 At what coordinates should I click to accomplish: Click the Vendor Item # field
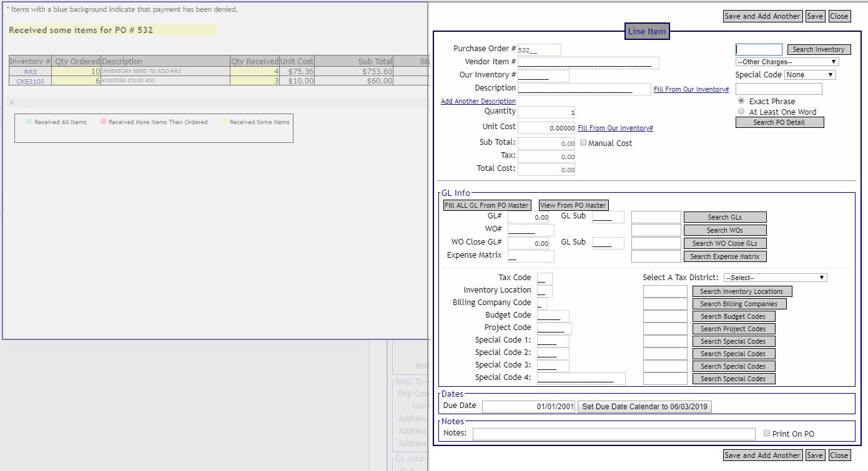[588, 62]
